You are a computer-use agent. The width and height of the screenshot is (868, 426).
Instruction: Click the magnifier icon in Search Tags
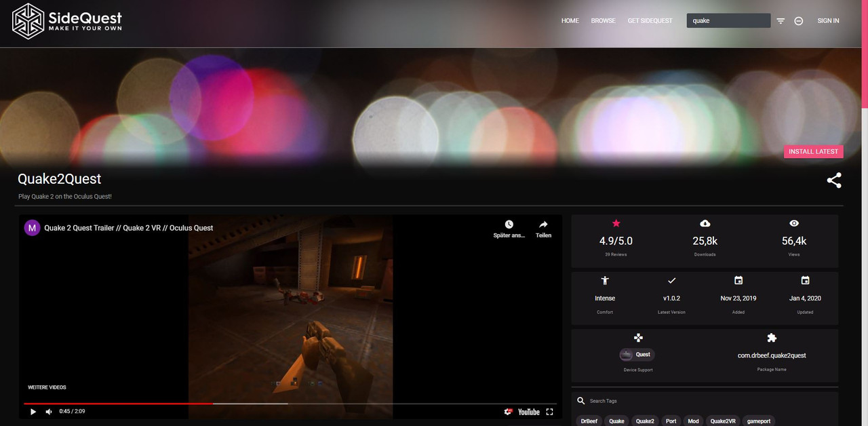(x=580, y=401)
